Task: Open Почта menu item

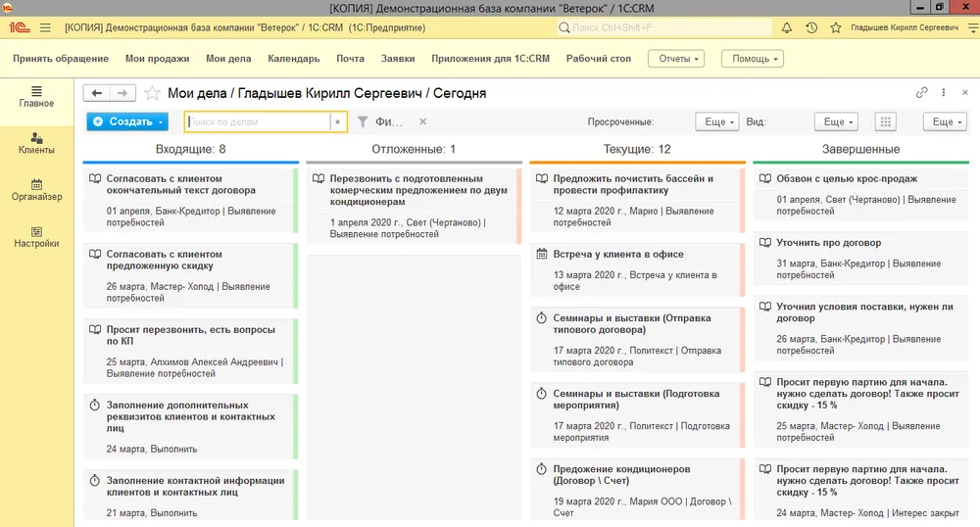Action: (x=350, y=59)
